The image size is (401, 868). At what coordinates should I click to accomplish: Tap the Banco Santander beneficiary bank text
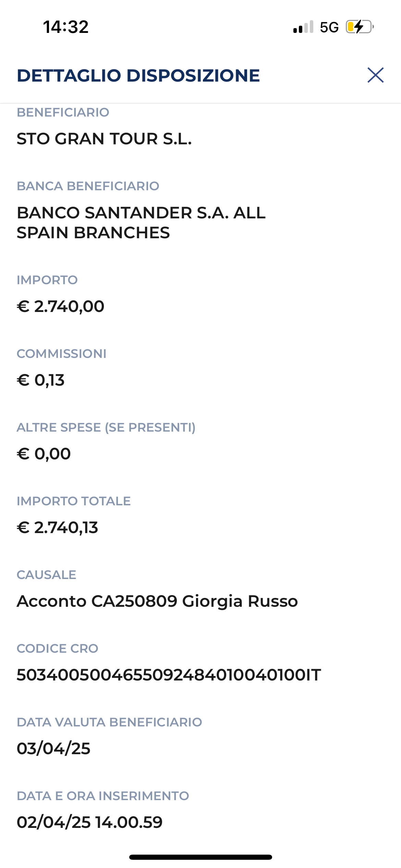coord(141,222)
